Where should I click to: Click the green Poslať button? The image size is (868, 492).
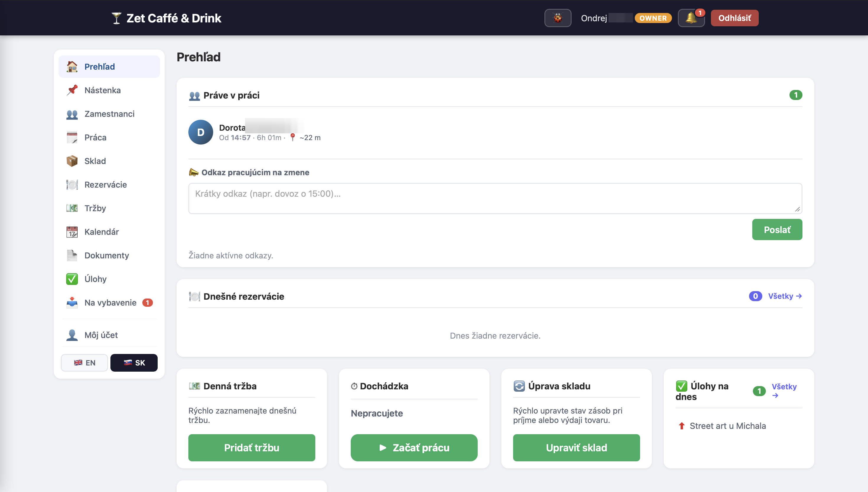tap(777, 230)
